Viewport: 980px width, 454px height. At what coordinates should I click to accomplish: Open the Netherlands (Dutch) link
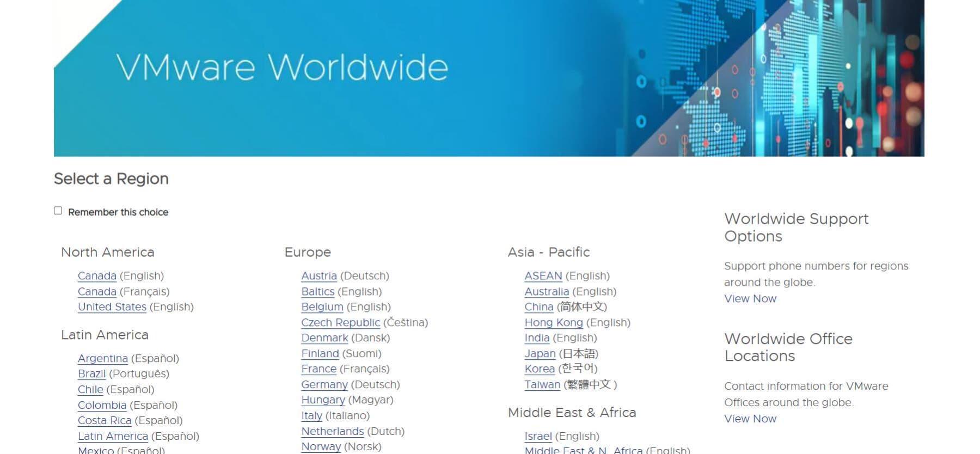point(332,432)
